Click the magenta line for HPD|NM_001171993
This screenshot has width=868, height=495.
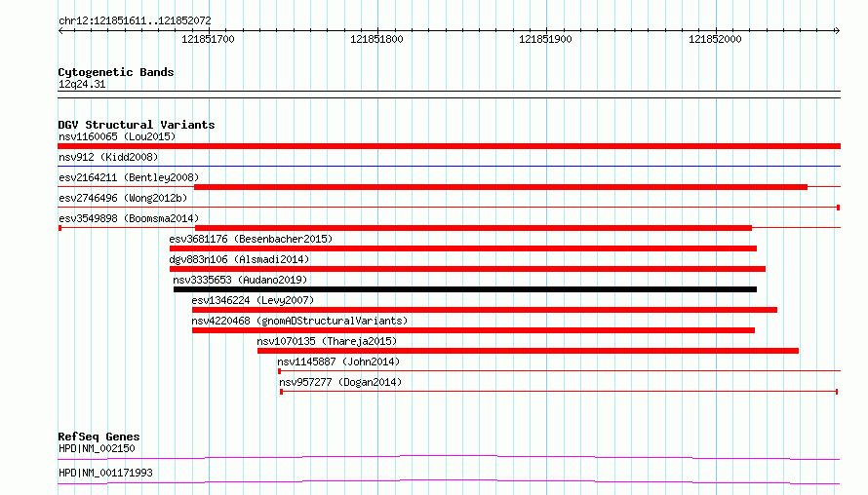click(449, 481)
